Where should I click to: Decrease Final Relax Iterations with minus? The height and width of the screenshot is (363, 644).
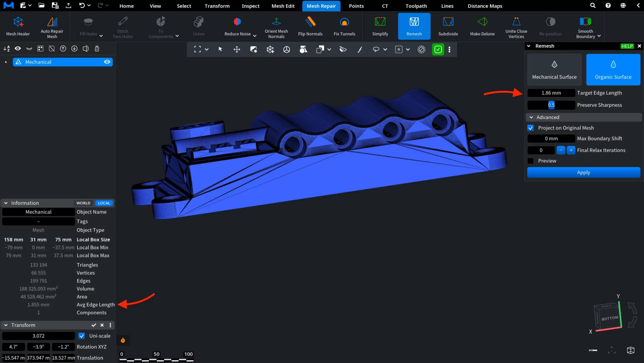(560, 150)
